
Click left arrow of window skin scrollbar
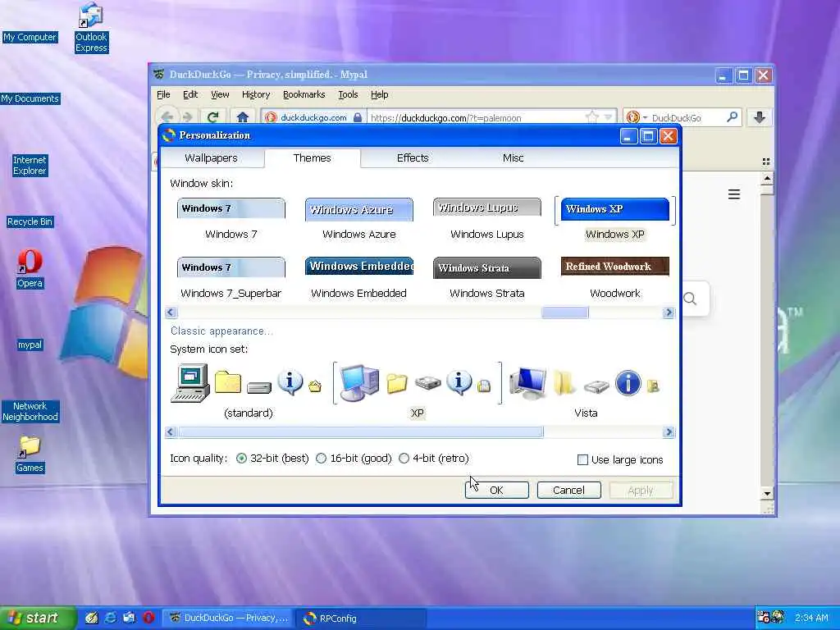click(171, 313)
